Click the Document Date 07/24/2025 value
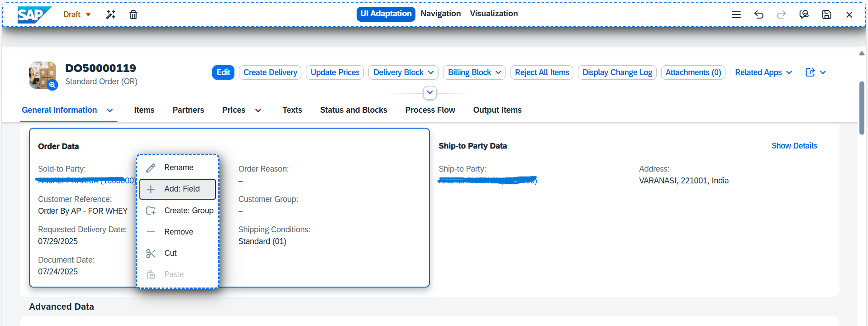The width and height of the screenshot is (868, 326). click(58, 272)
